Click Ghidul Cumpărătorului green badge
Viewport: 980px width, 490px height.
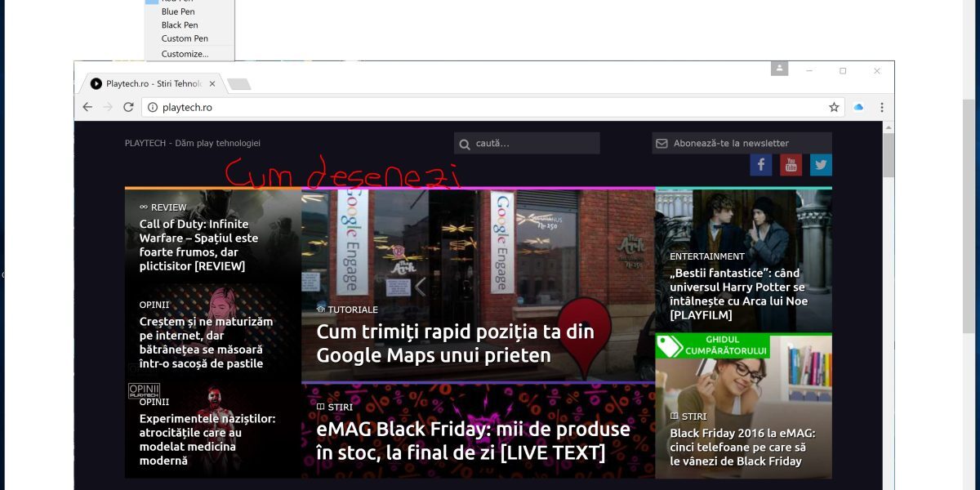click(712, 345)
